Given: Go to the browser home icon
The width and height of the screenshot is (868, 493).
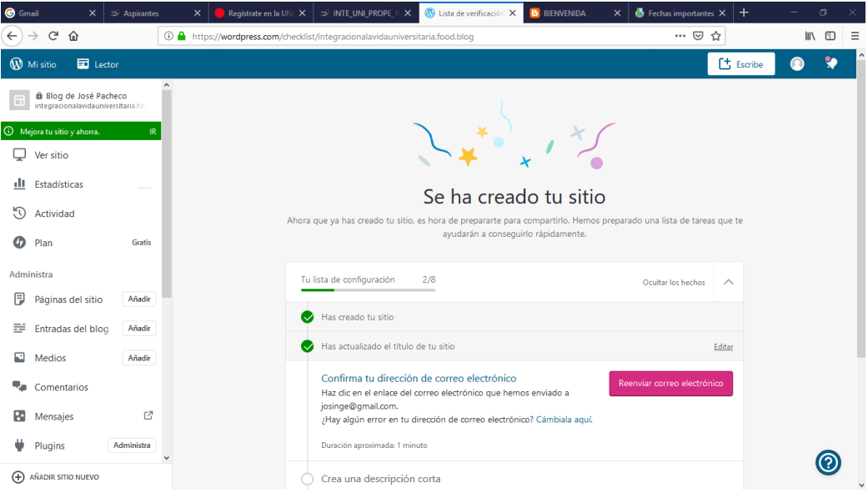Looking at the screenshot, I should pos(73,36).
